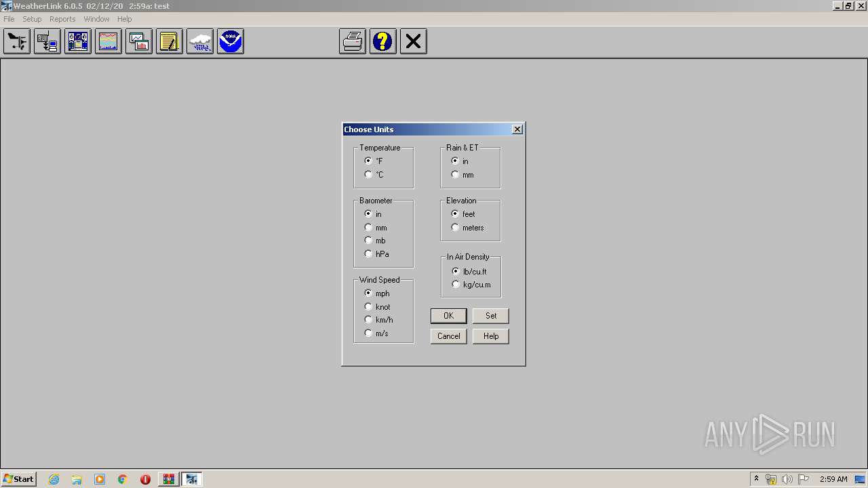Open the plot graph windows icon

pyautogui.click(x=139, y=41)
